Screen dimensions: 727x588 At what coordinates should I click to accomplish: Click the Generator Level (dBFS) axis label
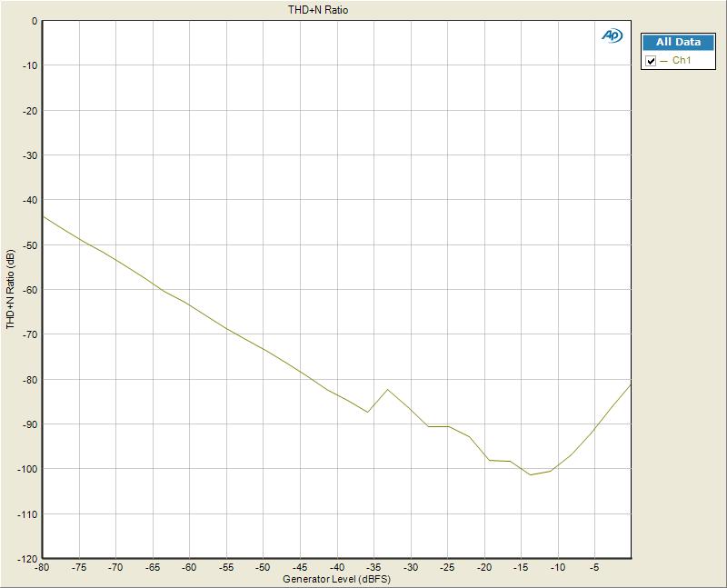(336, 579)
